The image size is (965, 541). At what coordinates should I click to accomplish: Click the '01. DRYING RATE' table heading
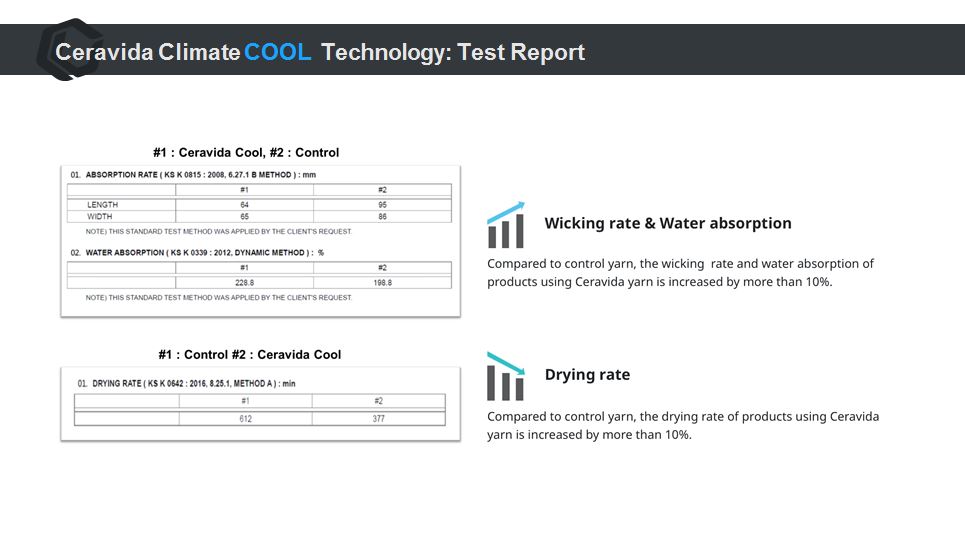click(186, 384)
